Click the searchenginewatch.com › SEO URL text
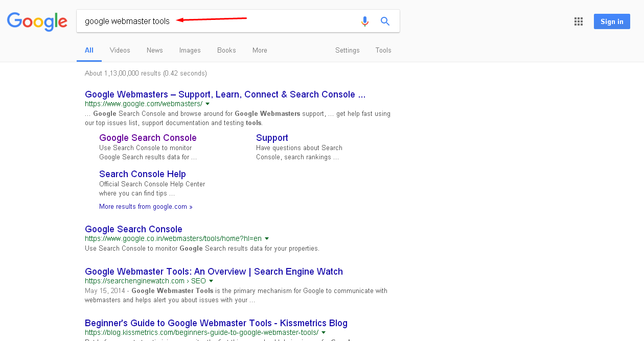 [x=146, y=281]
